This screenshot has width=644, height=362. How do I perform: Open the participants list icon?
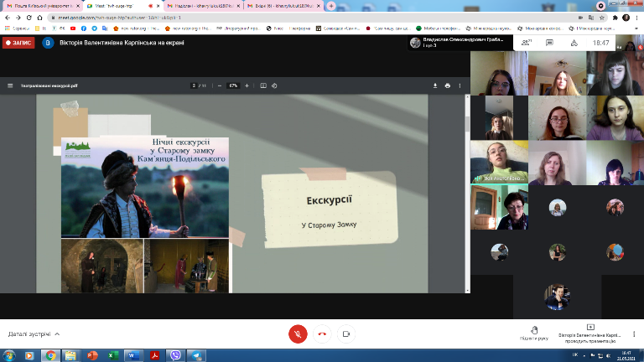pos(527,42)
